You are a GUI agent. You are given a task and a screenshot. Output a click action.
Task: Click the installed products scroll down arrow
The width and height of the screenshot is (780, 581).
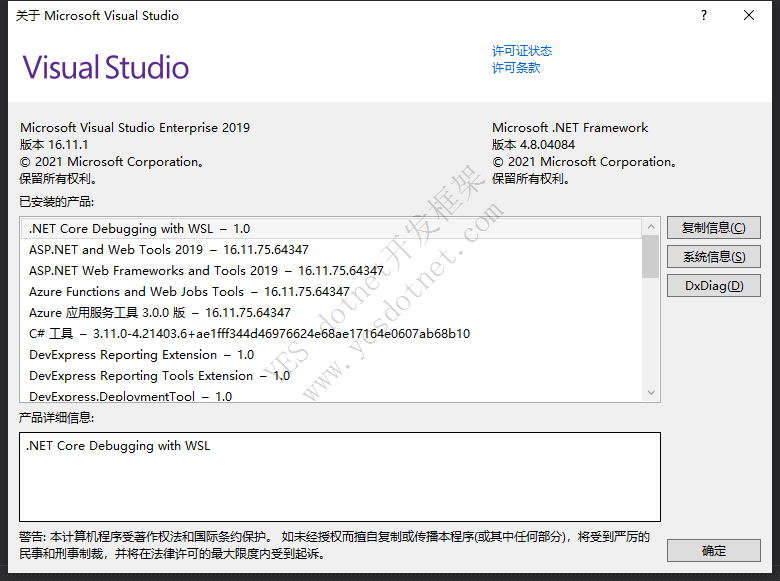tap(651, 392)
